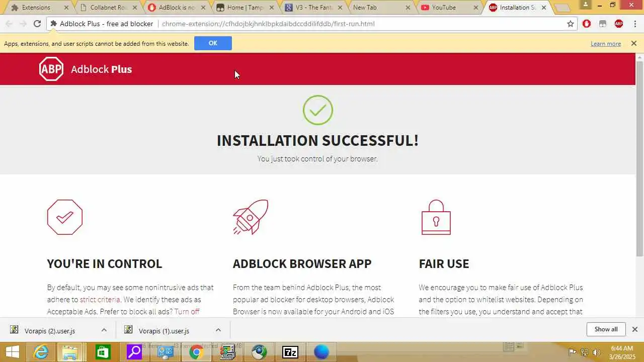644x362 pixels.
Task: Click the Adblock Plus ABP logo in header
Action: [51, 69]
